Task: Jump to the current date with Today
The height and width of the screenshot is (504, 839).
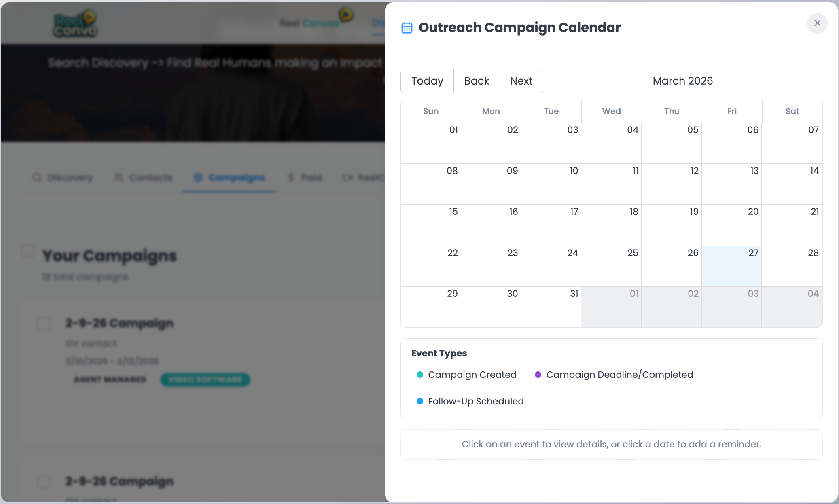Action: [x=427, y=81]
